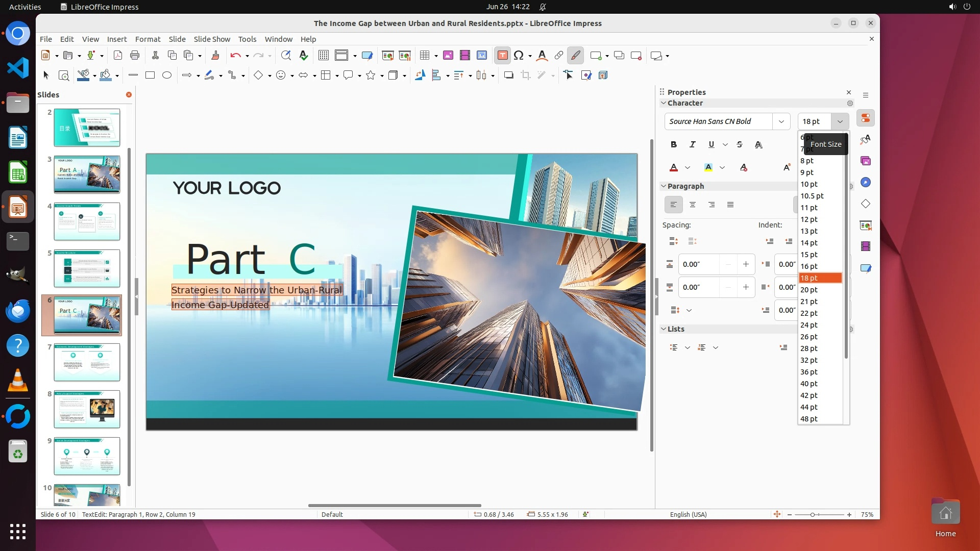The image size is (980, 551).
Task: Enable center paragraph alignment
Action: click(x=693, y=205)
